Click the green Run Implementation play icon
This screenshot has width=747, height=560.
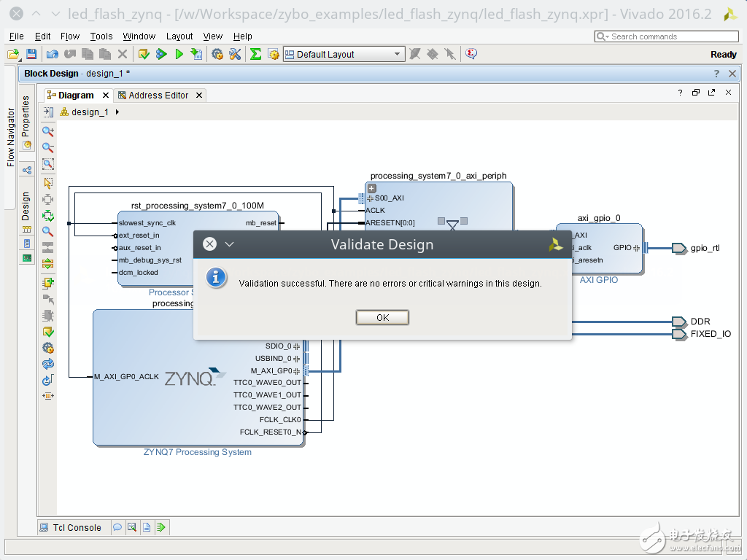[x=179, y=54]
